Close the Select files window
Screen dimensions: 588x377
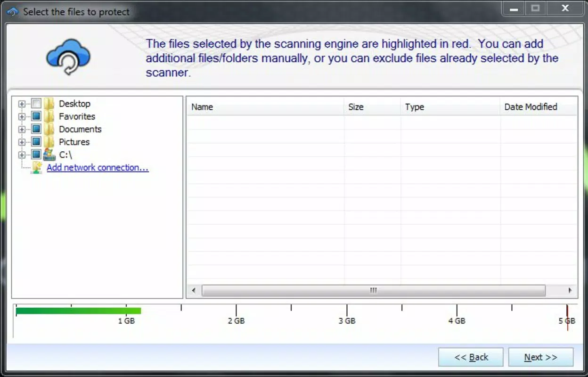[x=565, y=8]
